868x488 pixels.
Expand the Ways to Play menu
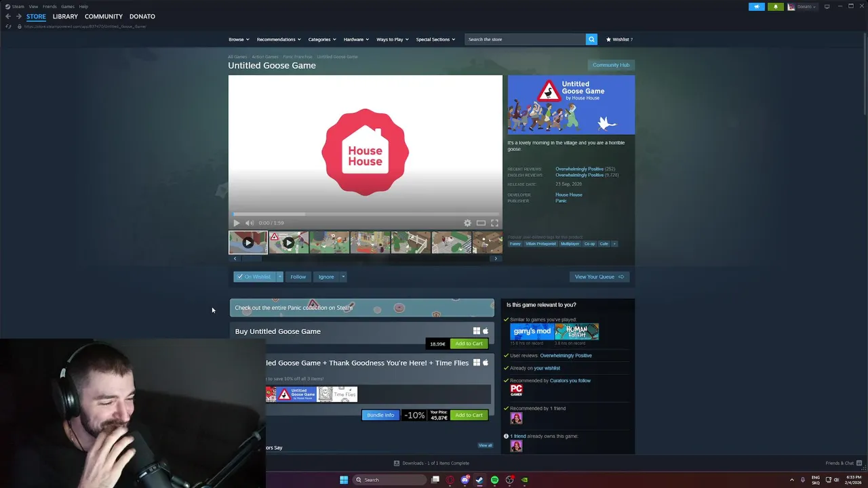393,39
